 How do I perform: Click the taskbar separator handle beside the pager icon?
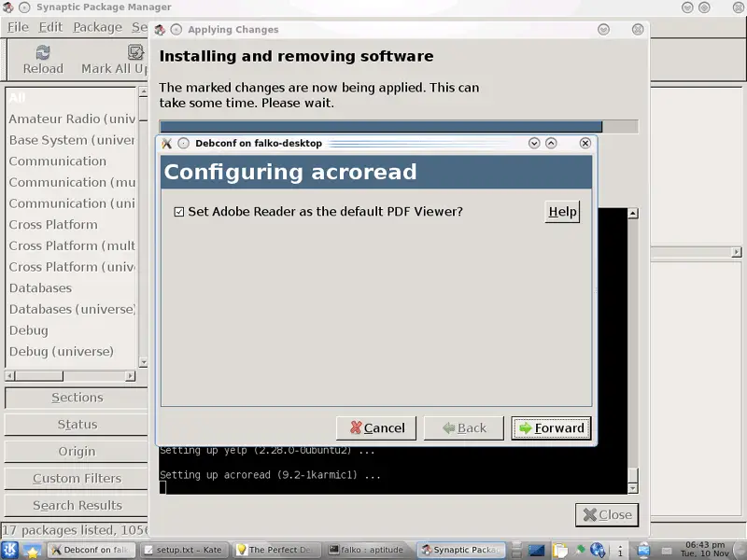[x=516, y=551]
